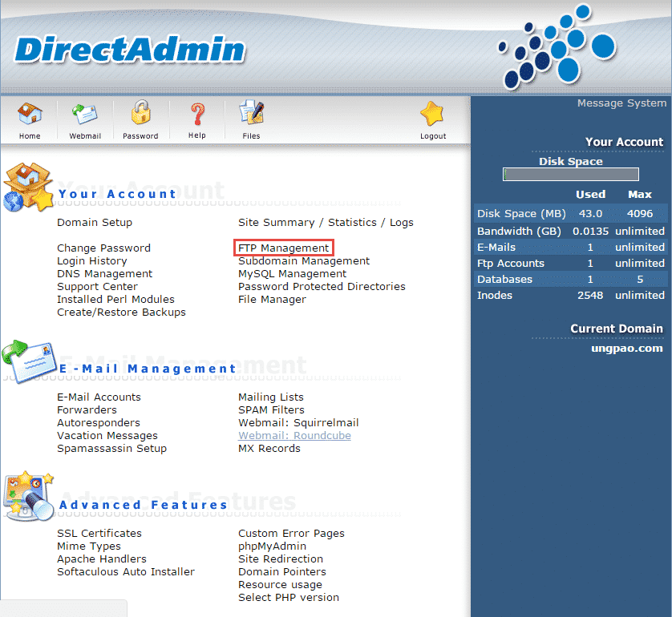The height and width of the screenshot is (617, 672).
Task: Open Domain Pointers
Action: [282, 572]
